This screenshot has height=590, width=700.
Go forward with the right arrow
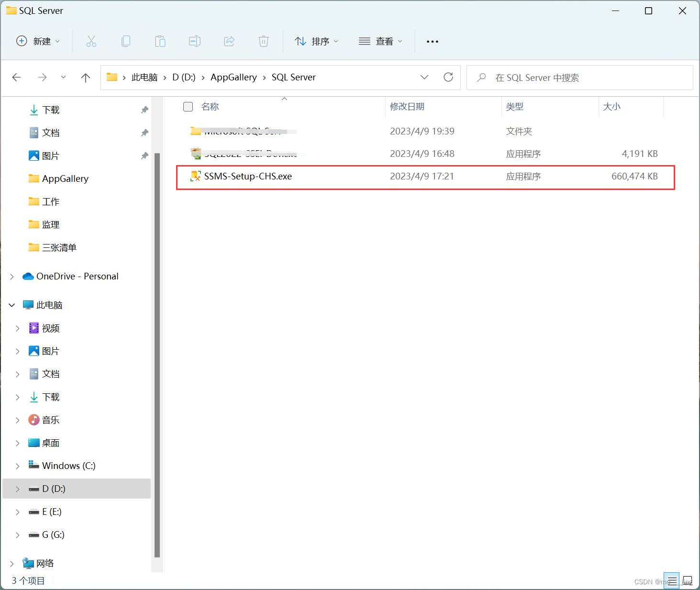42,78
